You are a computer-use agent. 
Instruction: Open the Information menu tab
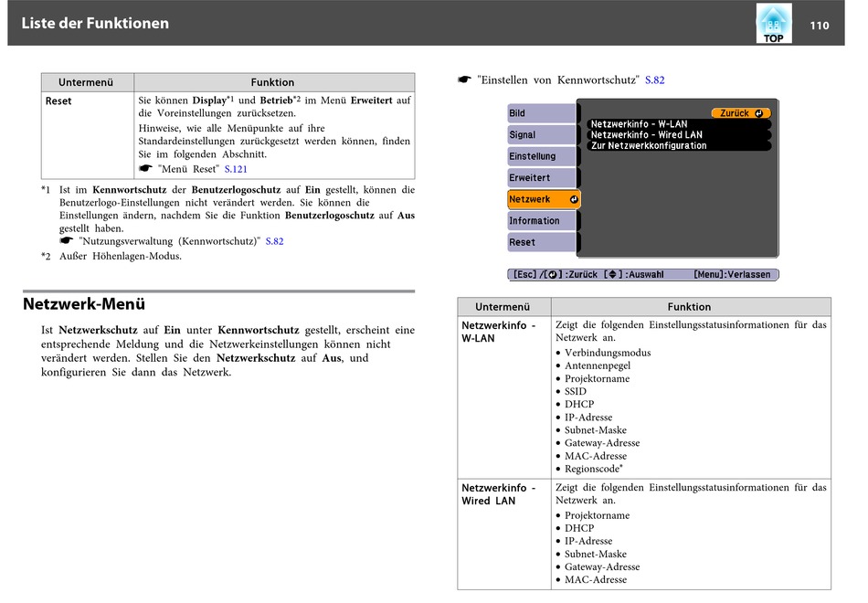coord(542,221)
